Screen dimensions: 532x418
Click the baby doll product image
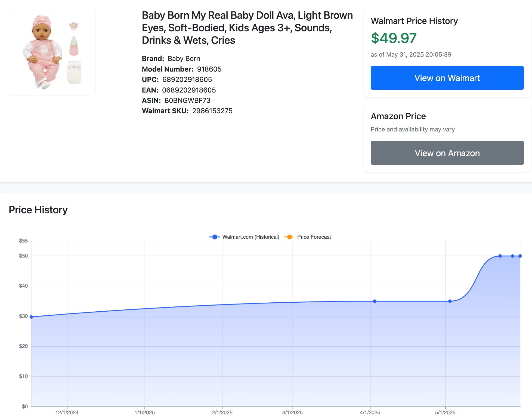pos(52,52)
